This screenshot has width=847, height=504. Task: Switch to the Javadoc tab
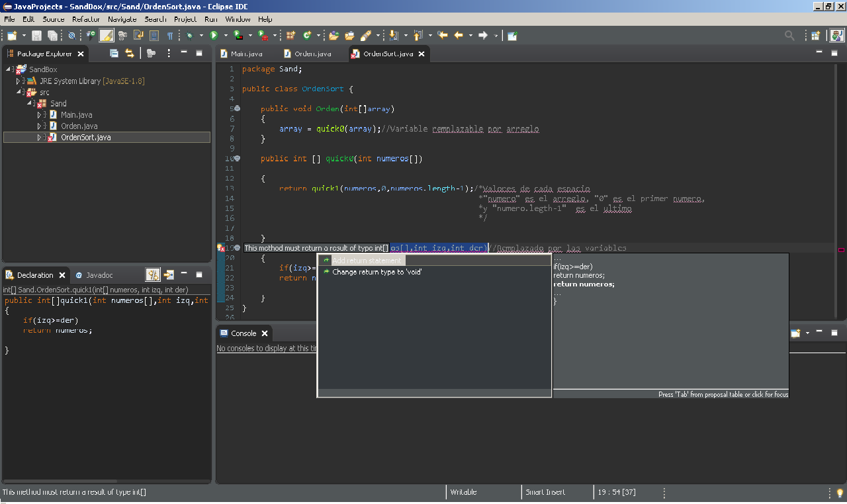(x=94, y=275)
